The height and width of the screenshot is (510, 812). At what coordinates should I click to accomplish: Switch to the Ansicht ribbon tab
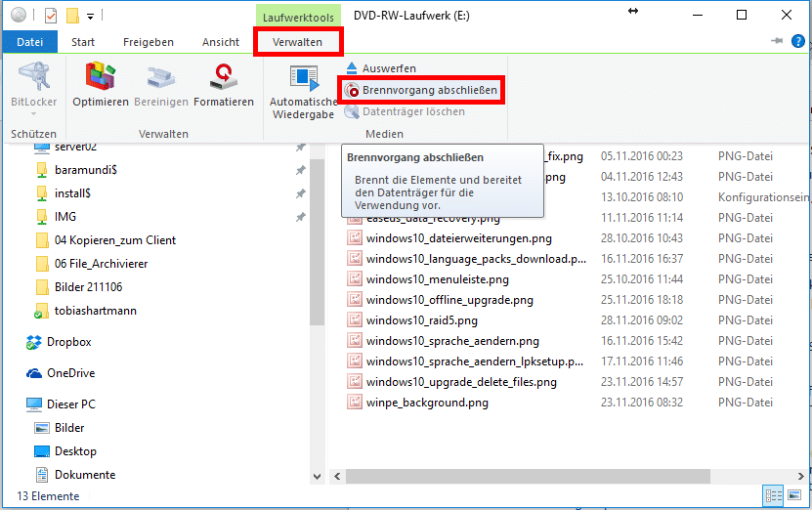click(221, 42)
